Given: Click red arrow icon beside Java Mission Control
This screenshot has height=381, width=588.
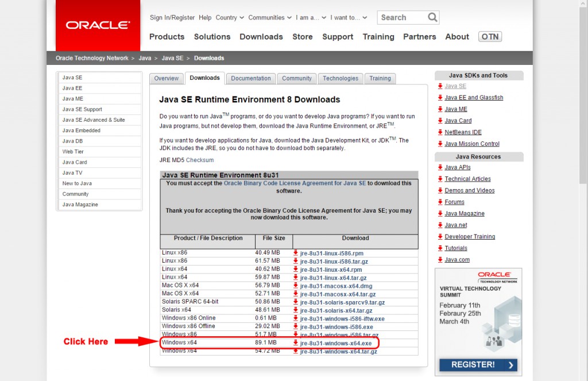Looking at the screenshot, I should tap(440, 144).
